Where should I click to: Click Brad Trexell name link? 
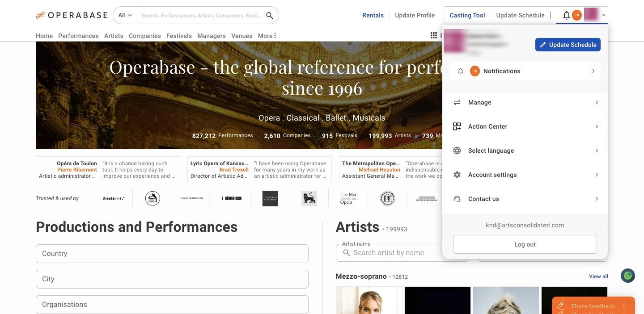[234, 170]
